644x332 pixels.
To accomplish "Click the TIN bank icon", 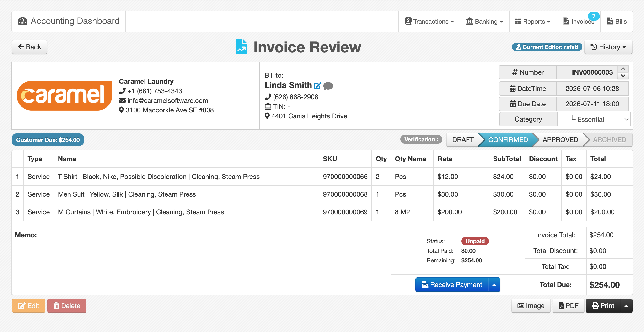I will [x=268, y=106].
